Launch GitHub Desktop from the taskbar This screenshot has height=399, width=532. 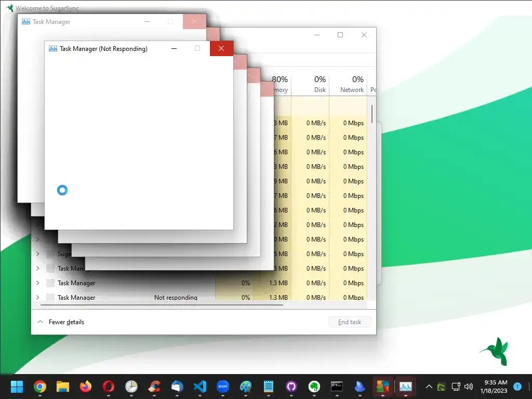click(x=291, y=387)
